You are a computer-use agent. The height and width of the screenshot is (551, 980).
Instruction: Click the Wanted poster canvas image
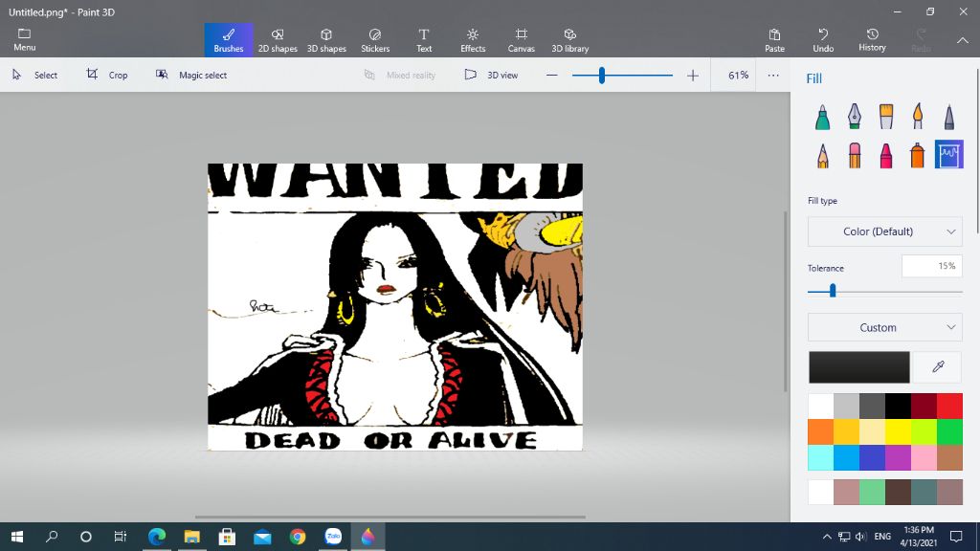(395, 307)
